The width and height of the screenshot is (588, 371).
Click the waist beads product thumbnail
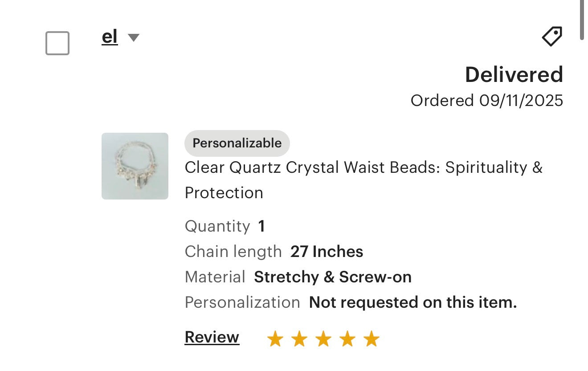pyautogui.click(x=135, y=167)
